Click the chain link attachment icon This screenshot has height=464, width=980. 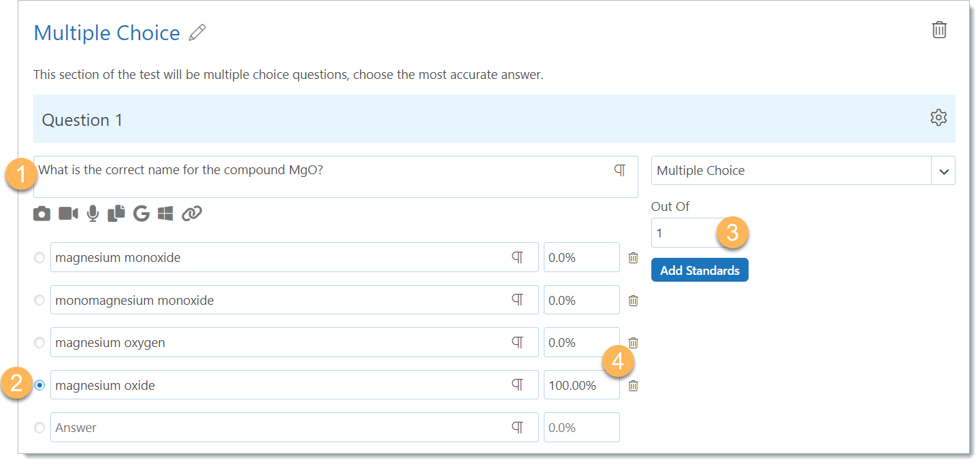click(x=192, y=214)
